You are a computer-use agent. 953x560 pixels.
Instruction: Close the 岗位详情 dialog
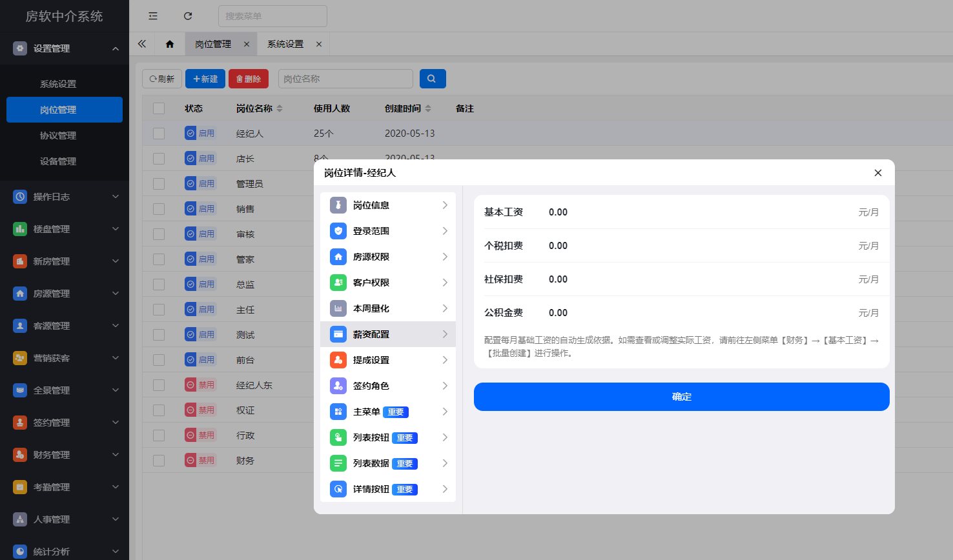pos(878,173)
